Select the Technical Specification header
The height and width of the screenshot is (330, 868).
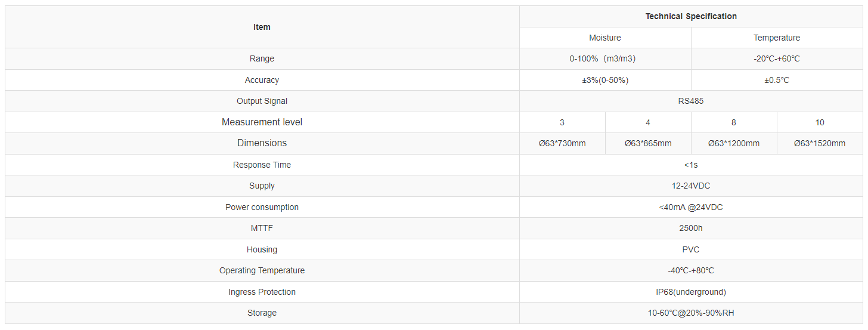point(691,16)
